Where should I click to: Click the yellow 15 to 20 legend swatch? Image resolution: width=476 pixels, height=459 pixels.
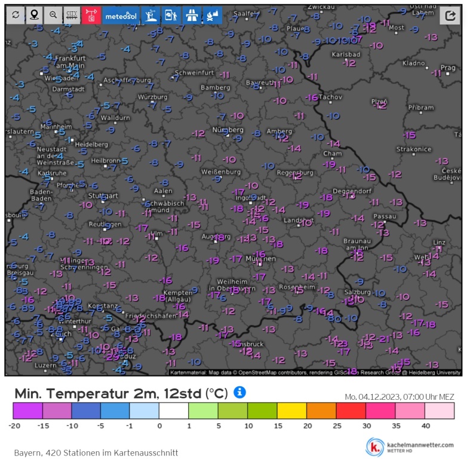point(291,410)
